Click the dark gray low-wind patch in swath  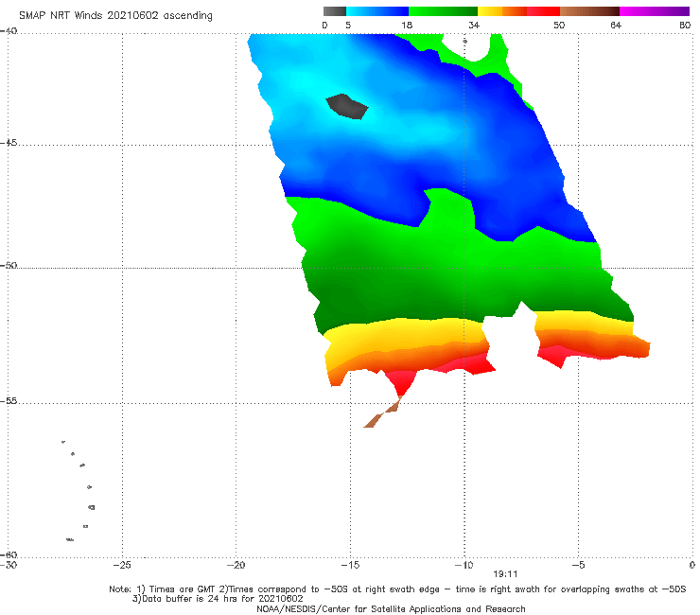coord(347,106)
